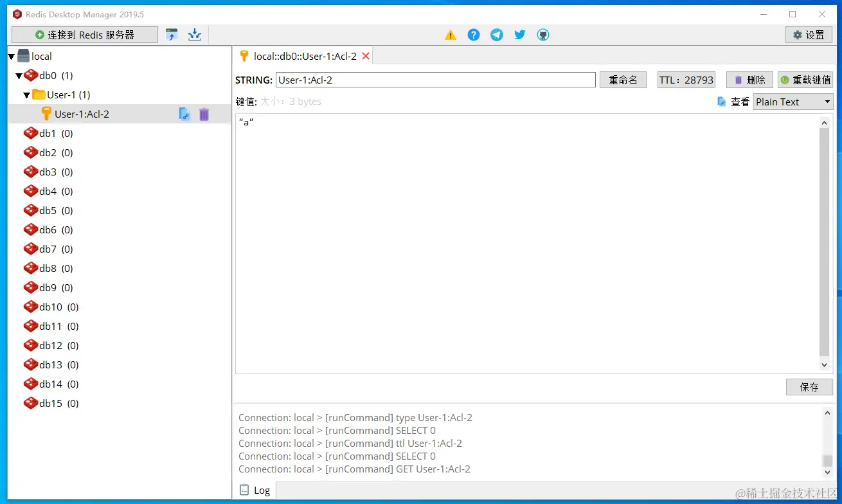This screenshot has height=504, width=842.
Task: Click the '大小: 3 bytes' size text
Action: [x=291, y=102]
